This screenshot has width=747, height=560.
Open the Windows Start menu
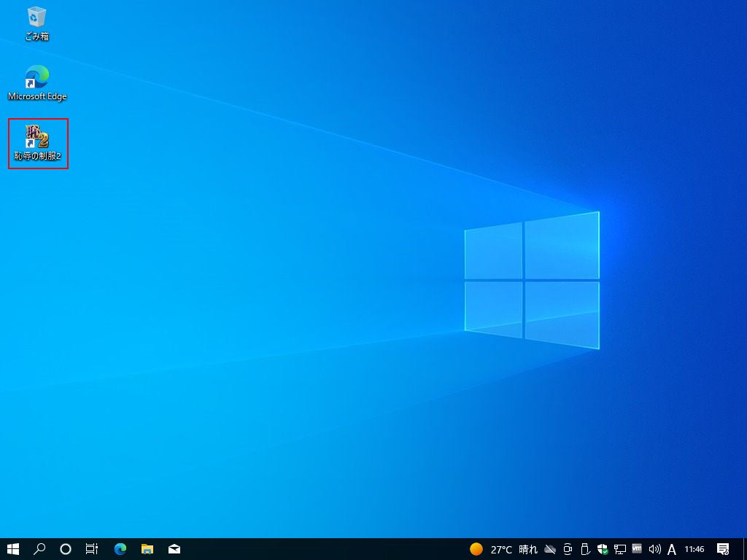pyautogui.click(x=13, y=549)
